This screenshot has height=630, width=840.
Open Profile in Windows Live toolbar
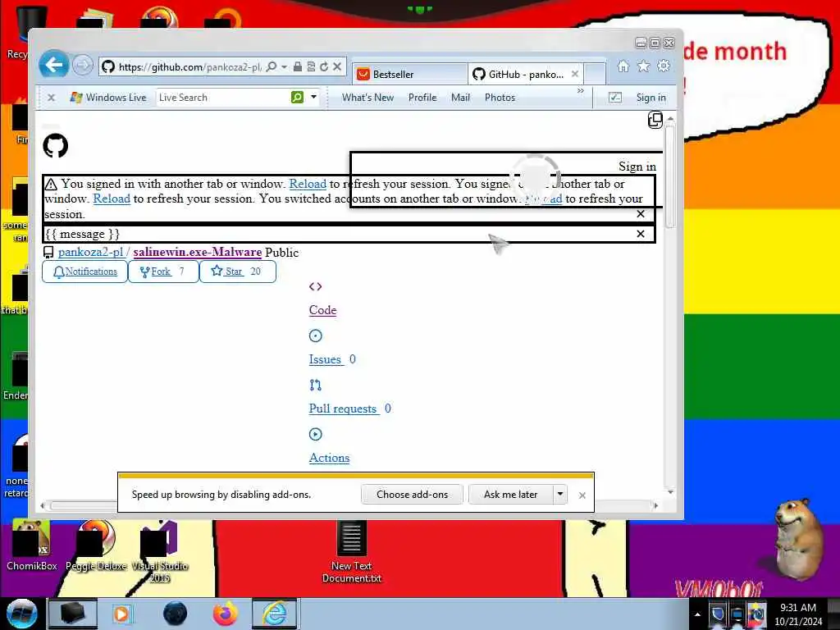[x=422, y=98]
